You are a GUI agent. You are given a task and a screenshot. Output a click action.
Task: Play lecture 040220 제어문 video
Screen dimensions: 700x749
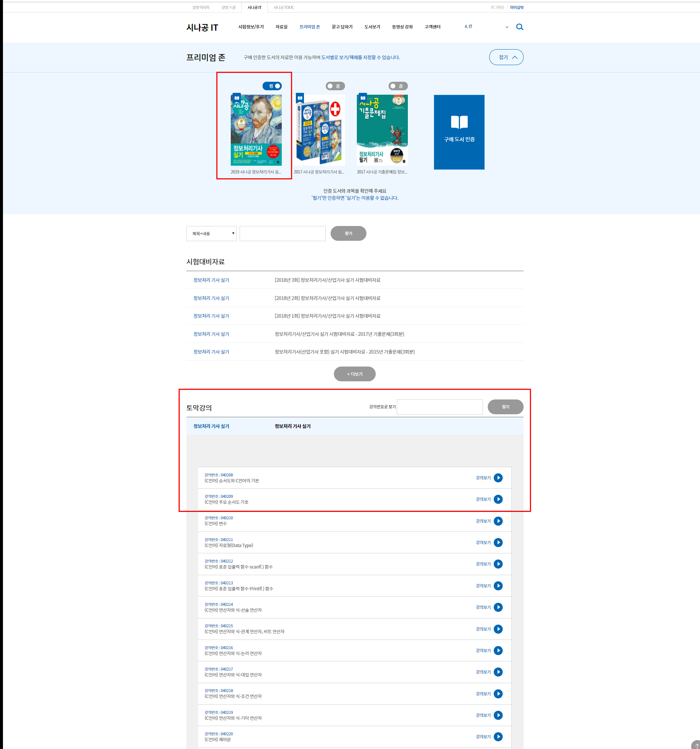coord(498,736)
